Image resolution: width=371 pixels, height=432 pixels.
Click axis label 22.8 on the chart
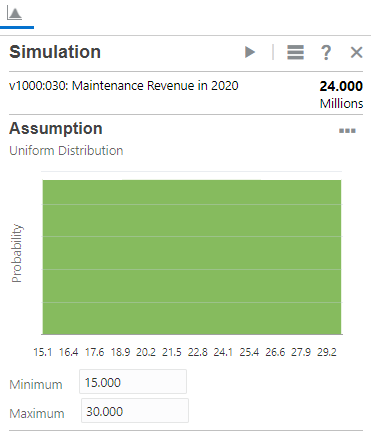197,352
